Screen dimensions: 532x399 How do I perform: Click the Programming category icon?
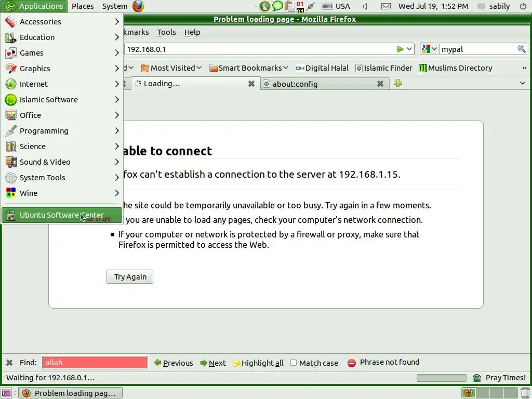(x=10, y=131)
